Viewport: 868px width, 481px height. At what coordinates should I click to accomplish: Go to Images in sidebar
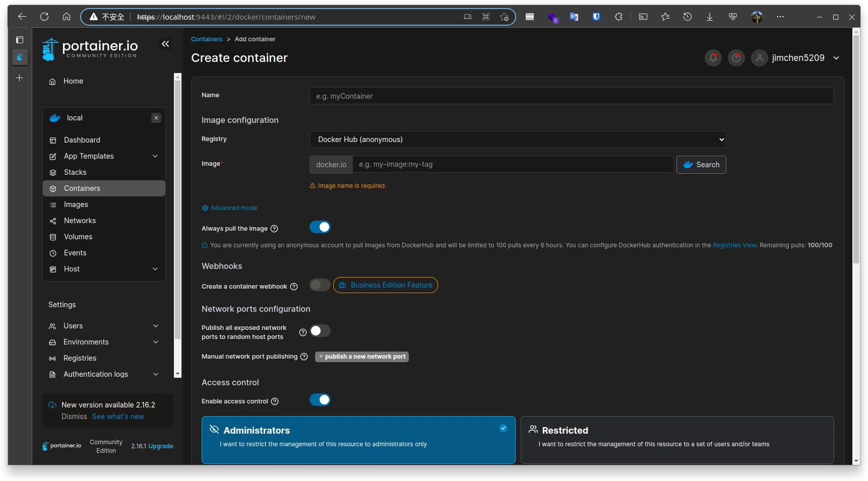[x=76, y=204]
